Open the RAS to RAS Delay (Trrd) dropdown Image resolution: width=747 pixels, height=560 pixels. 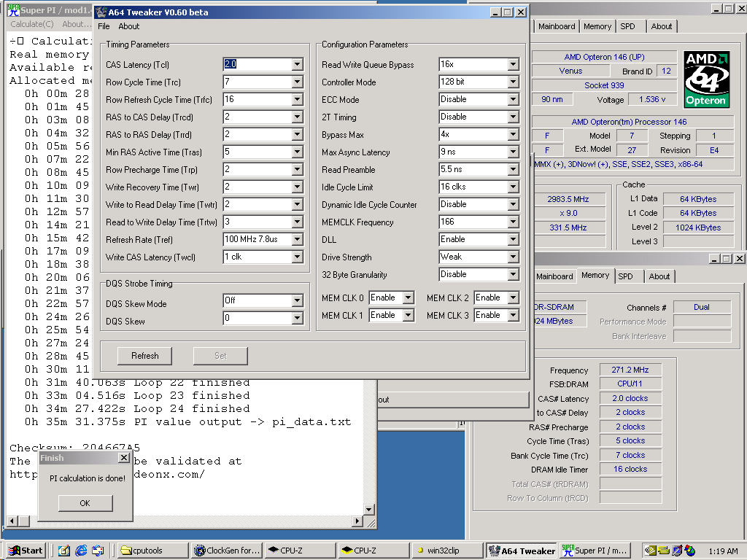pyautogui.click(x=298, y=135)
